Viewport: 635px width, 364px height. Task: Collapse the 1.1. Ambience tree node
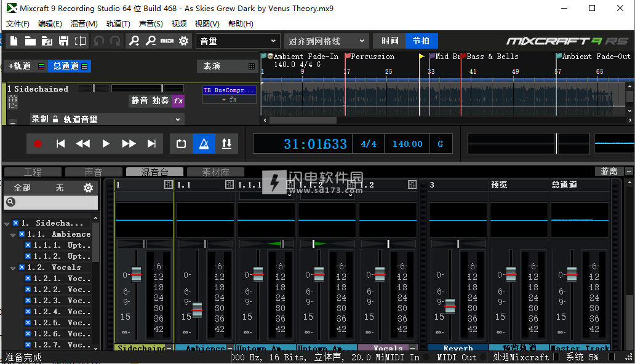click(x=13, y=234)
